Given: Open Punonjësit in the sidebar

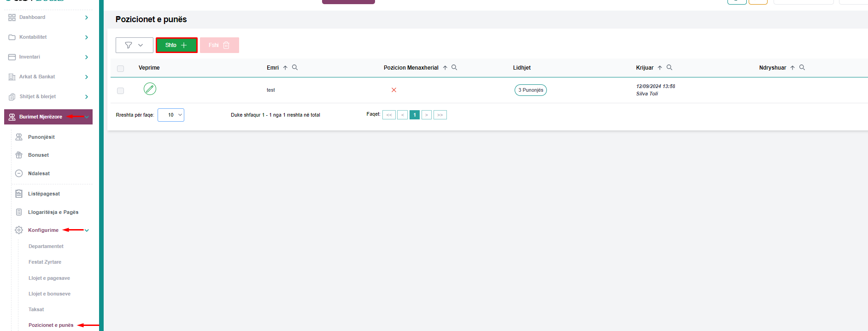Looking at the screenshot, I should (x=41, y=137).
